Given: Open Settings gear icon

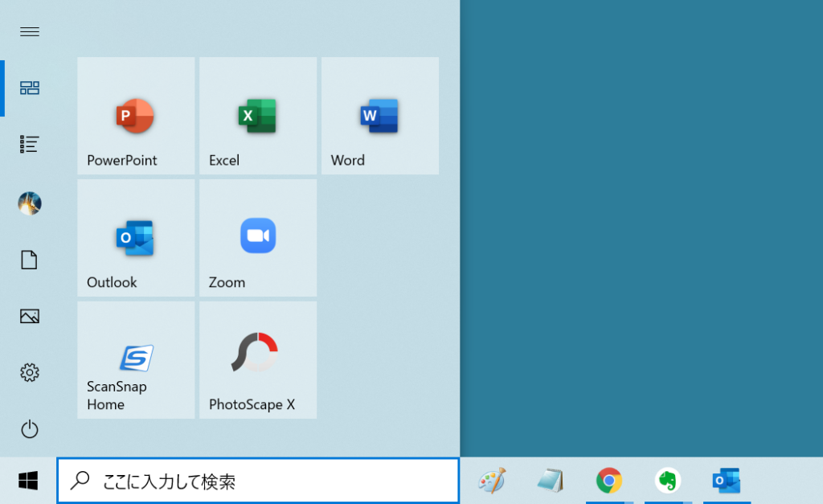Looking at the screenshot, I should click(x=30, y=372).
